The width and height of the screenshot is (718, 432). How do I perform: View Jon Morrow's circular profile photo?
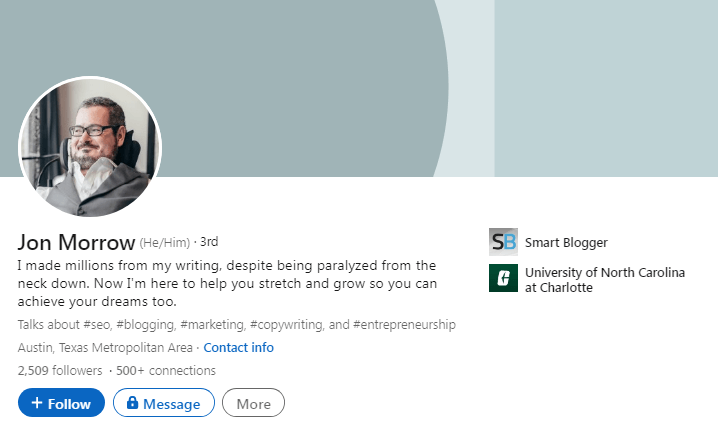[x=90, y=146]
